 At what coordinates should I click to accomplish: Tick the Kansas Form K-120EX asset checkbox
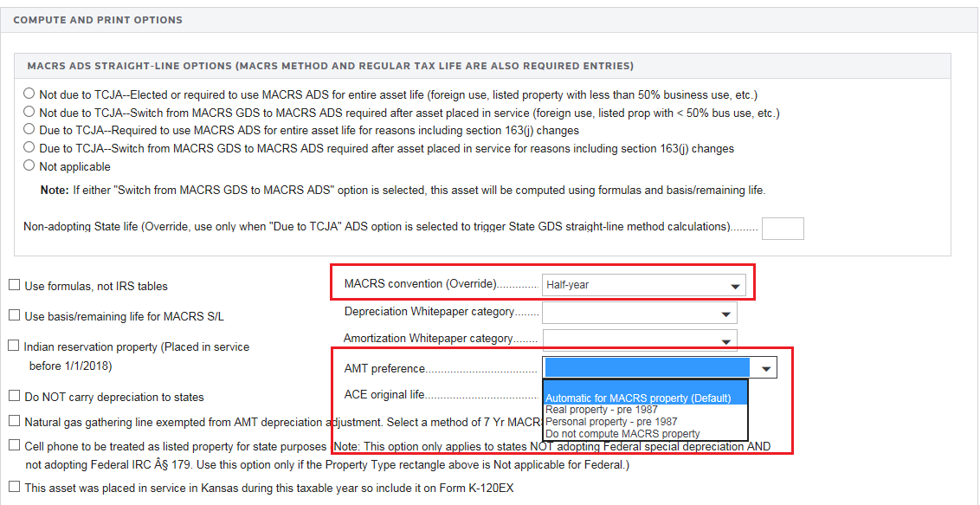[x=14, y=487]
